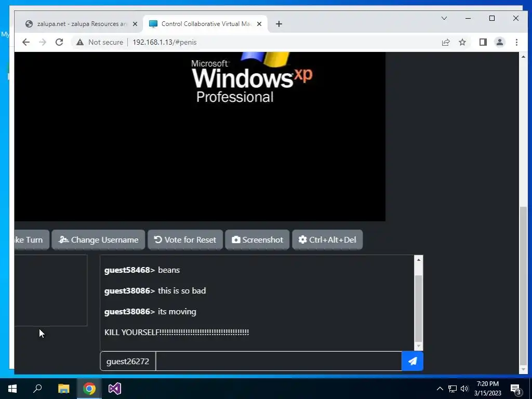Click Vote for Reset
The height and width of the screenshot is (399, 532).
pos(185,240)
